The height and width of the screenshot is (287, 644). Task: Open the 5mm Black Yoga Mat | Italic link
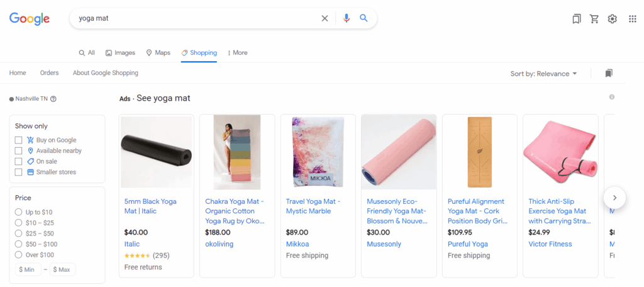tap(150, 206)
